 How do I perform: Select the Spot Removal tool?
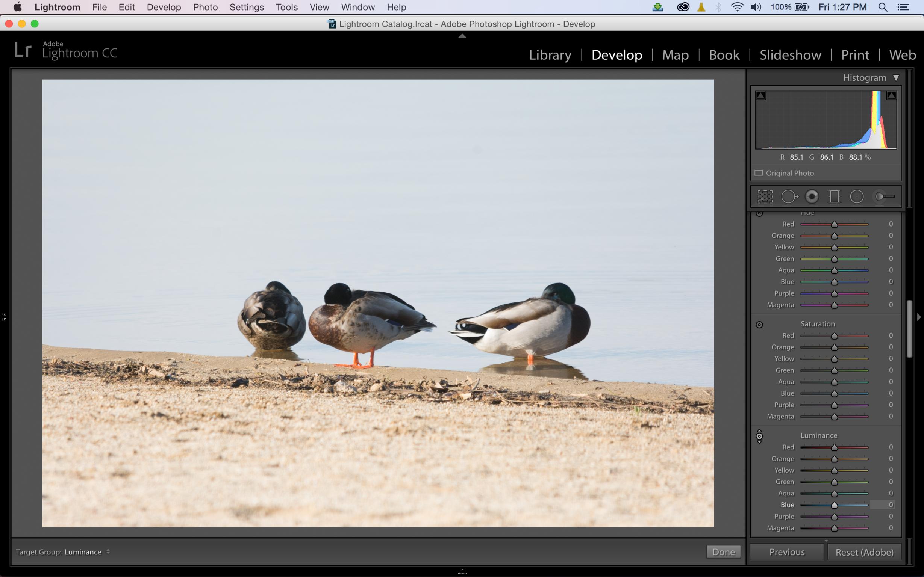(x=789, y=197)
